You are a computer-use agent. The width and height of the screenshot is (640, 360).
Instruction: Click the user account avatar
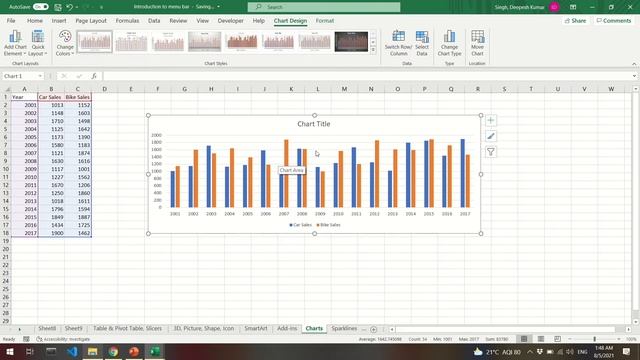554,7
